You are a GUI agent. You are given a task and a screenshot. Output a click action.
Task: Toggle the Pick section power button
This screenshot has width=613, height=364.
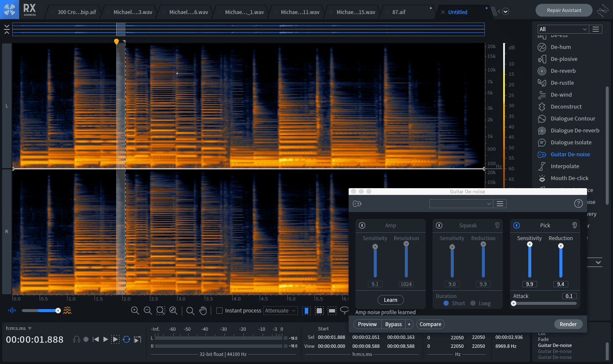[516, 226]
